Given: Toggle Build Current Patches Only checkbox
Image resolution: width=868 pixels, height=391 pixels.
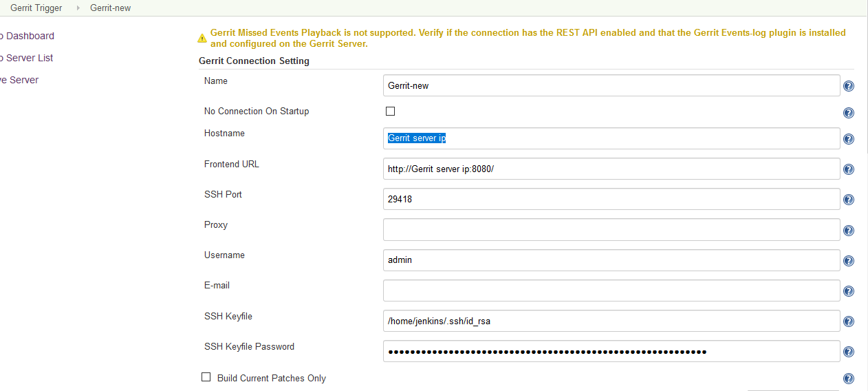Looking at the screenshot, I should pos(206,377).
